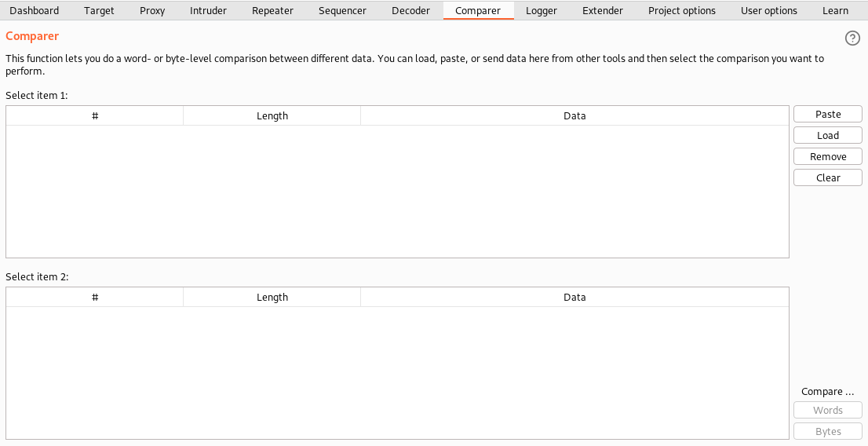The image size is (868, 446).
Task: Open the User options tab
Action: tap(768, 10)
